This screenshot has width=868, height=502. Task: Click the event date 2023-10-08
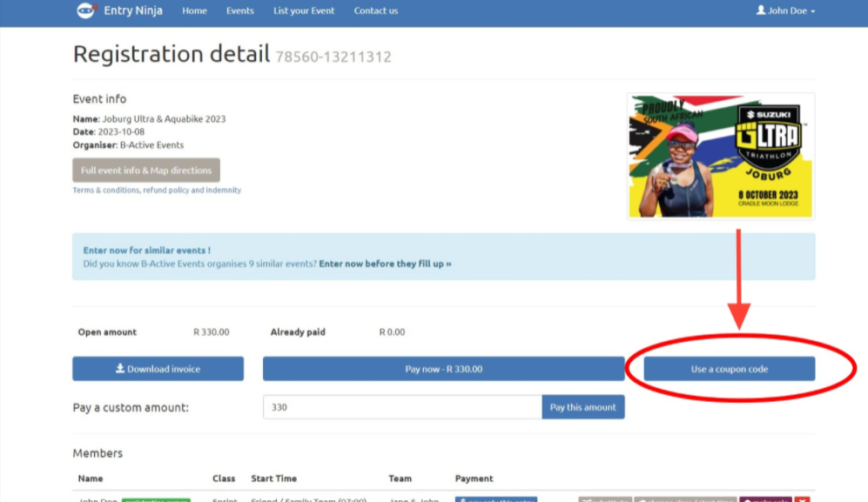121,131
